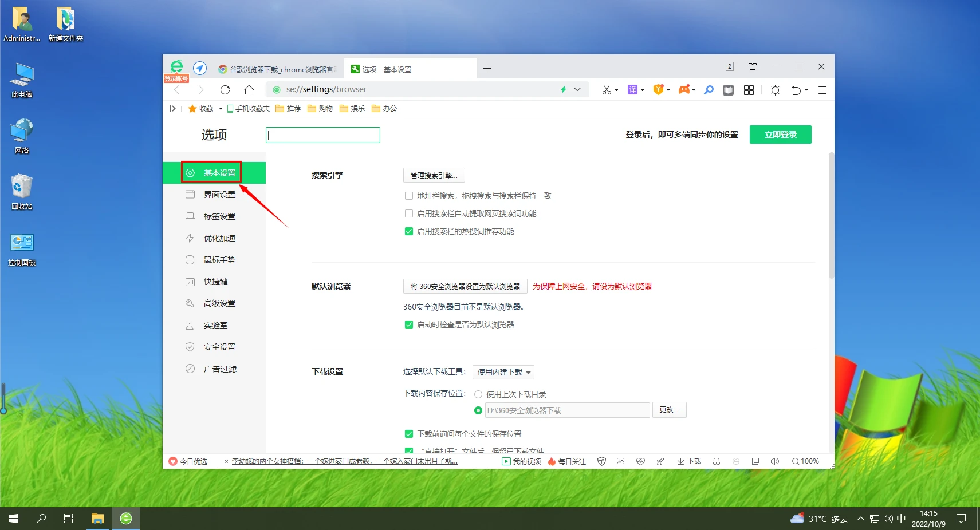Click the shirt skin theme icon
Screen dimensions: 980x530
click(753, 66)
